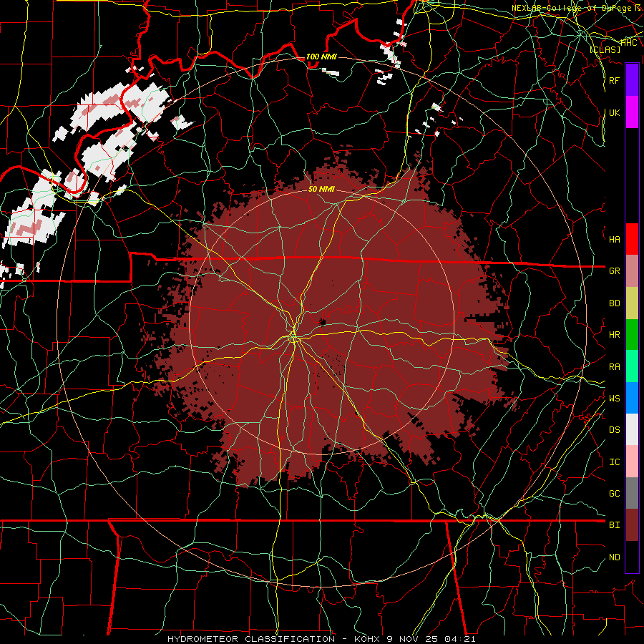Select the pink IC legend swatch
The image size is (644, 644).
point(632,462)
